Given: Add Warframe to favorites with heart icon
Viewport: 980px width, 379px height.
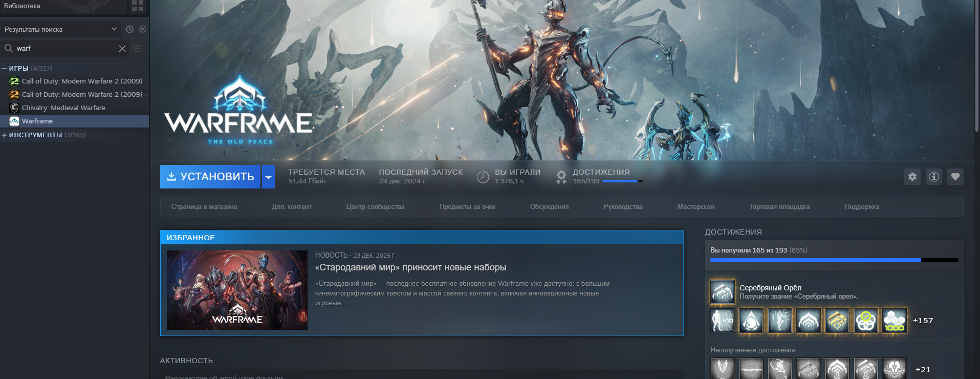Looking at the screenshot, I should 955,177.
